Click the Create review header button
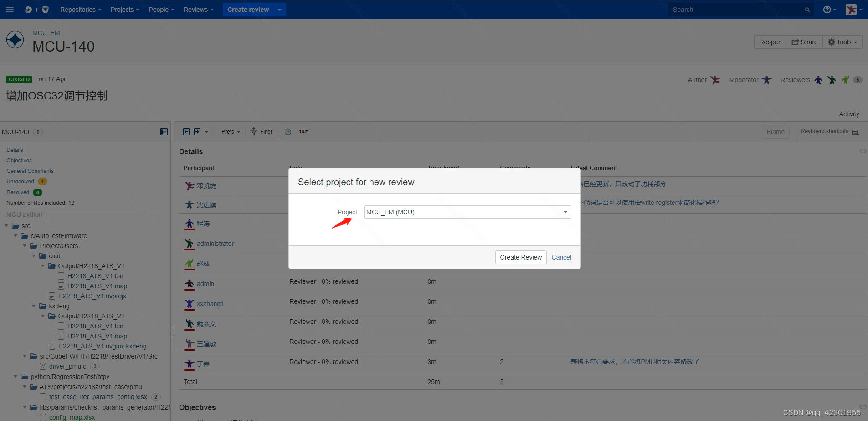The image size is (868, 421). [248, 10]
